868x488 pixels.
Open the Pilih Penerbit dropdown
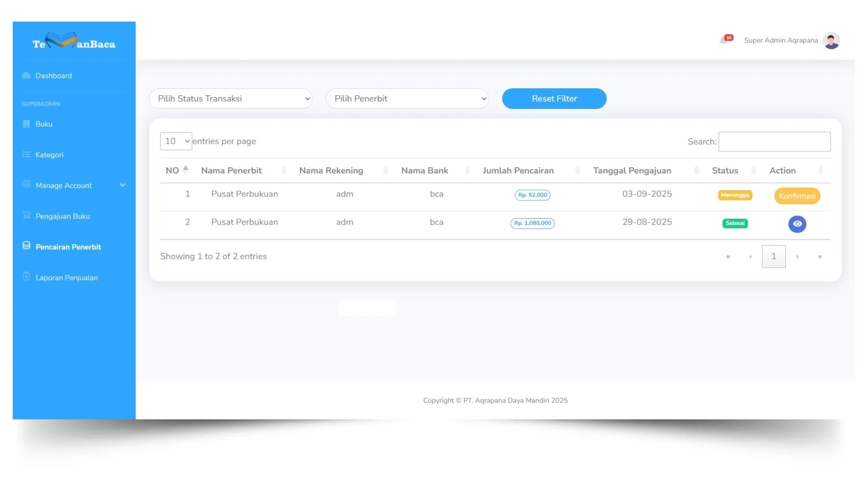click(407, 99)
